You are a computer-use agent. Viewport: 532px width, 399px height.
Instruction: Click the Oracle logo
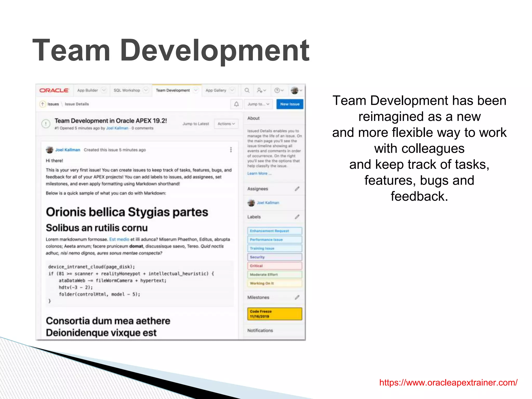[54, 90]
